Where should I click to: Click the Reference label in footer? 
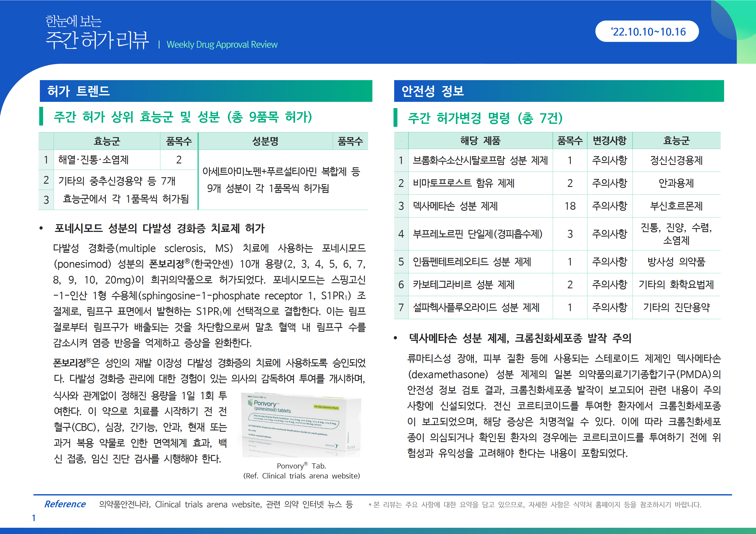pos(65,504)
